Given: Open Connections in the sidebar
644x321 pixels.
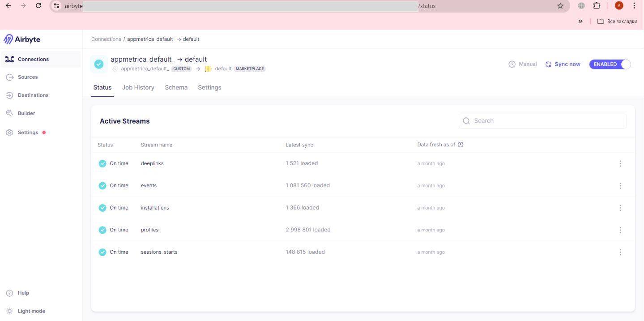Looking at the screenshot, I should [41, 59].
